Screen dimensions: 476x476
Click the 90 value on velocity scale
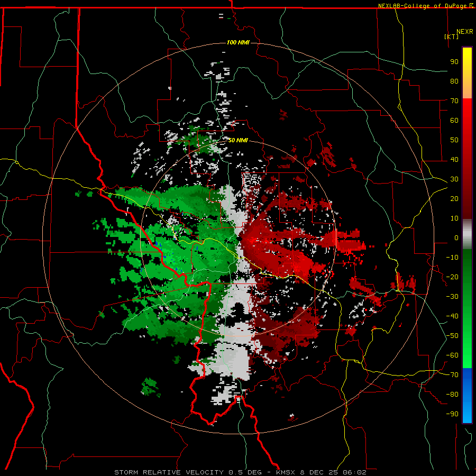pos(454,62)
